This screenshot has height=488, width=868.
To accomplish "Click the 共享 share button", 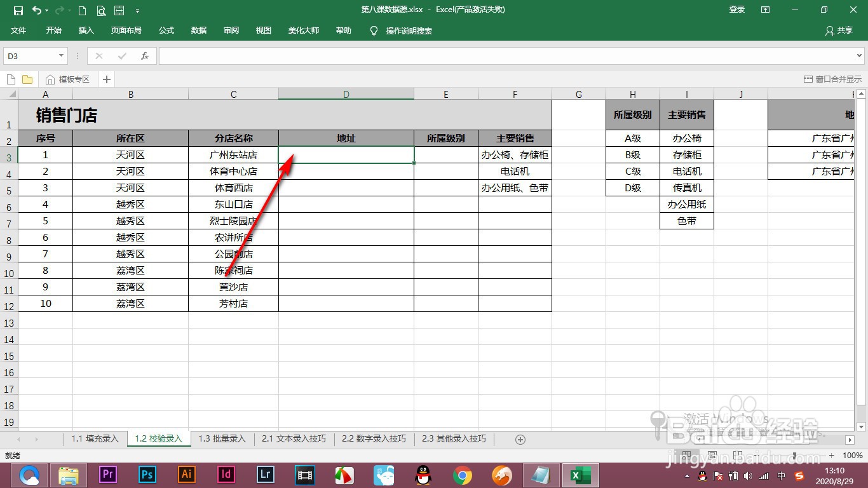I will pos(839,30).
